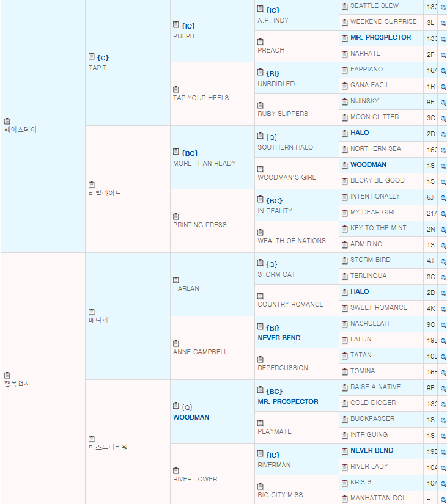Click clipboard icon above 레이스데이
Screen dimensions: 447x504
click(x=7, y=121)
